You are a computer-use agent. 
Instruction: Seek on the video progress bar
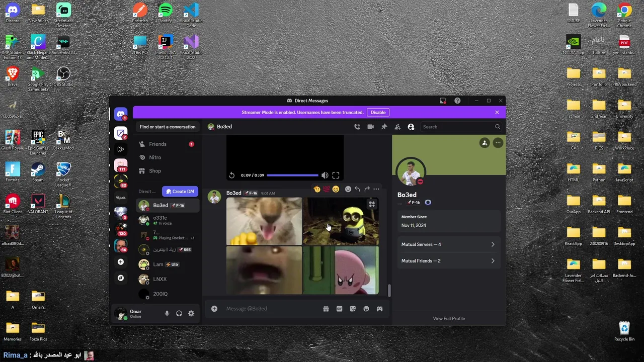coord(292,175)
